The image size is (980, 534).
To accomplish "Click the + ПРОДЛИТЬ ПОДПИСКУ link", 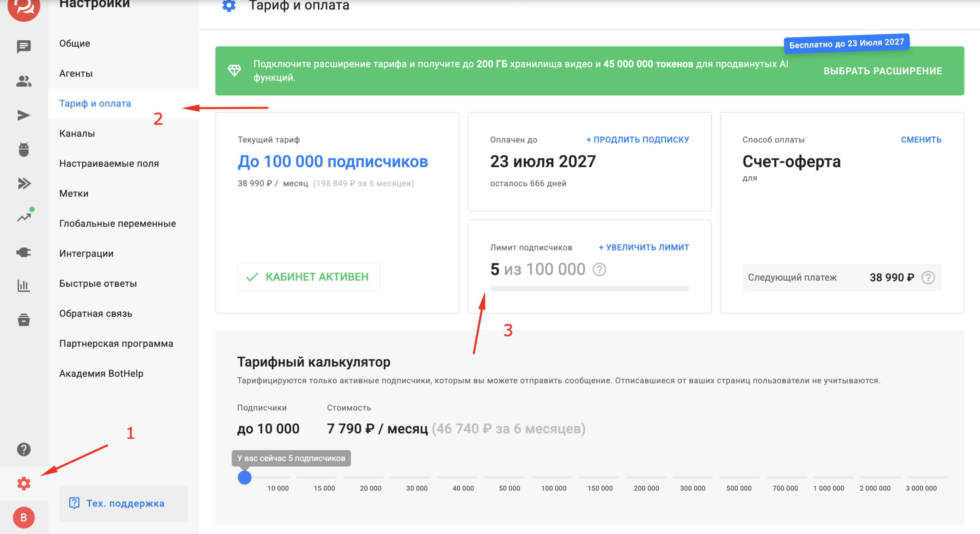I will [637, 139].
